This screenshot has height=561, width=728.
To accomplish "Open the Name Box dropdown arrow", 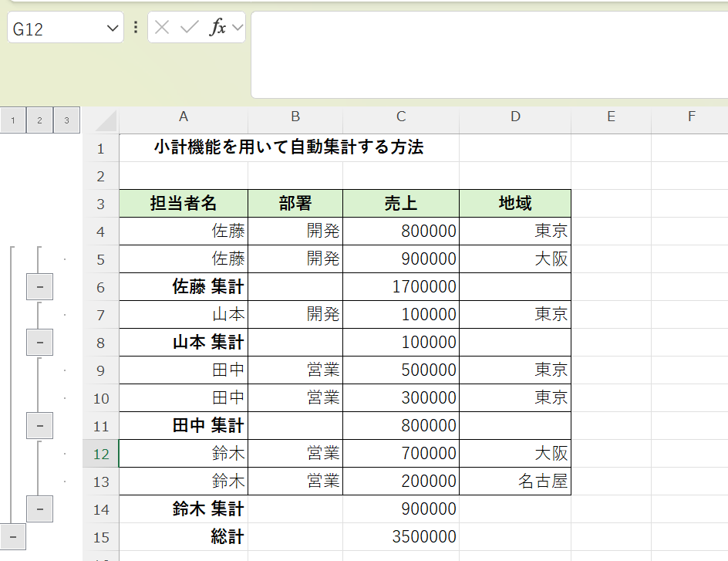I will 113,29.
